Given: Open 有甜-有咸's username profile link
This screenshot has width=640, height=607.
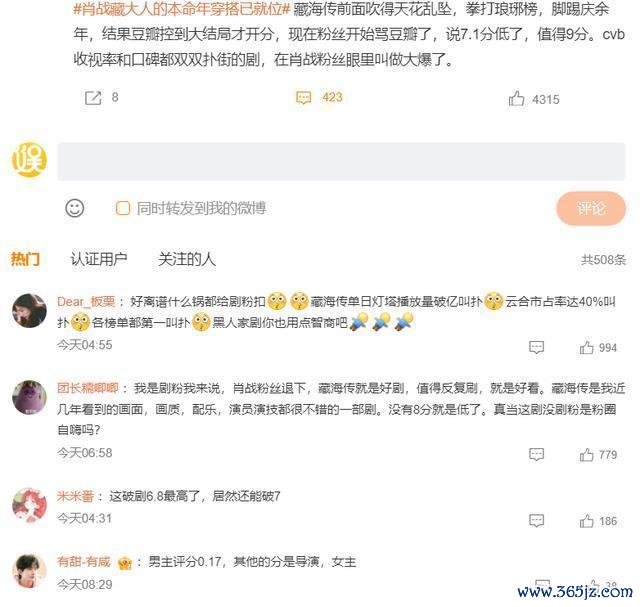Looking at the screenshot, I should pyautogui.click(x=84, y=562).
